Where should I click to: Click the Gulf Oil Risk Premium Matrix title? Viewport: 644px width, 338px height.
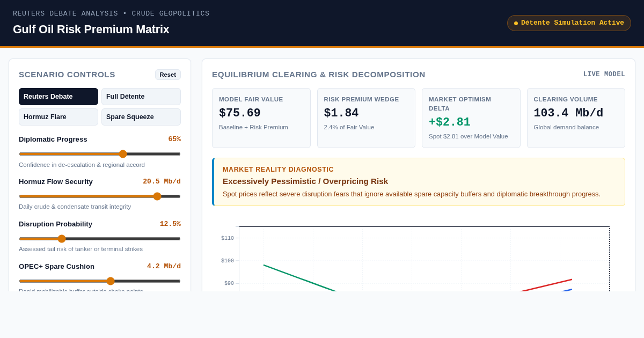pyautogui.click(x=91, y=30)
